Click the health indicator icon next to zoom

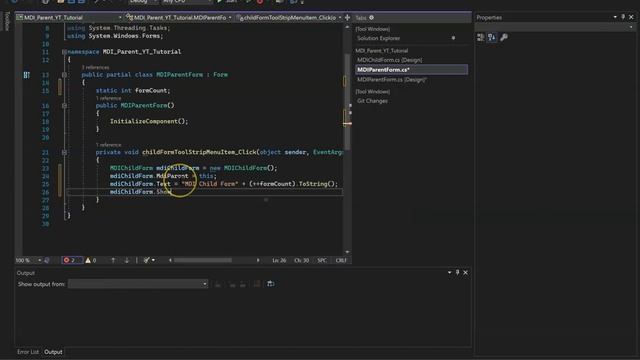point(47,260)
